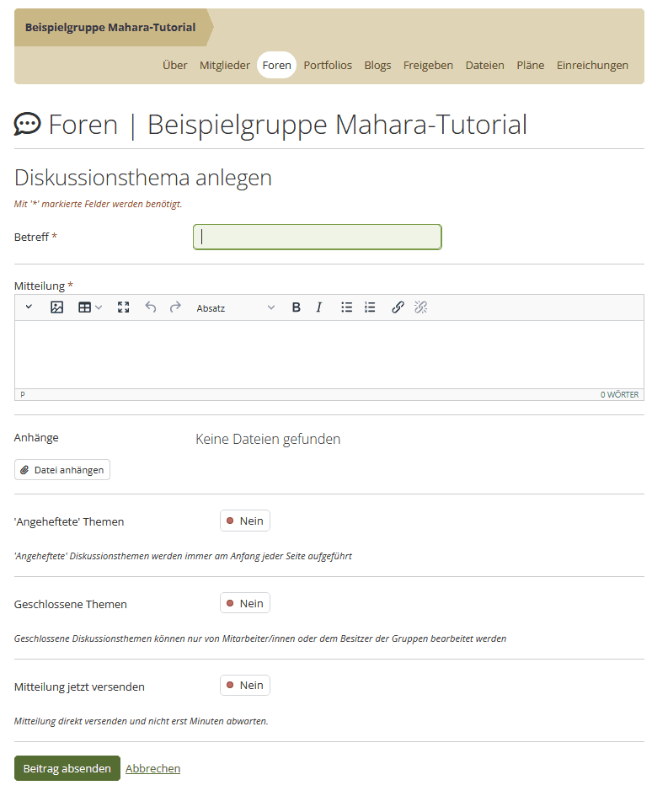The image size is (652, 812).
Task: Insert a bulleted list
Action: 346,307
